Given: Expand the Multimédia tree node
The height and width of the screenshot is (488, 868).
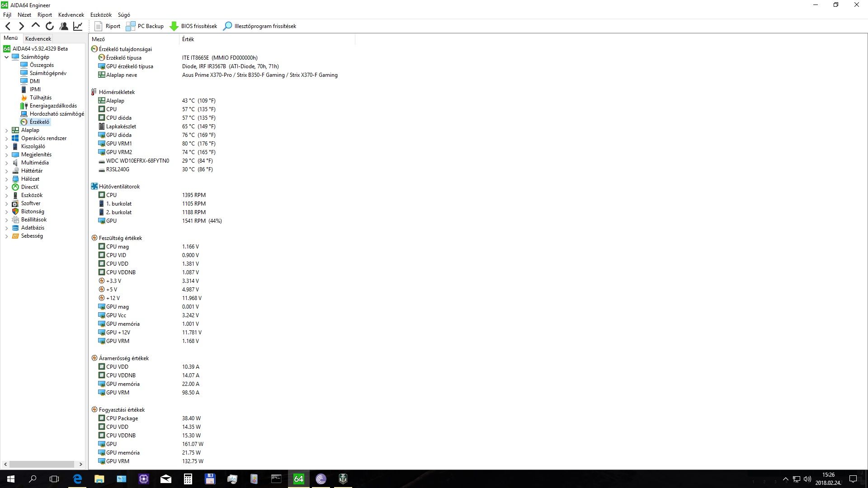Looking at the screenshot, I should pyautogui.click(x=6, y=163).
